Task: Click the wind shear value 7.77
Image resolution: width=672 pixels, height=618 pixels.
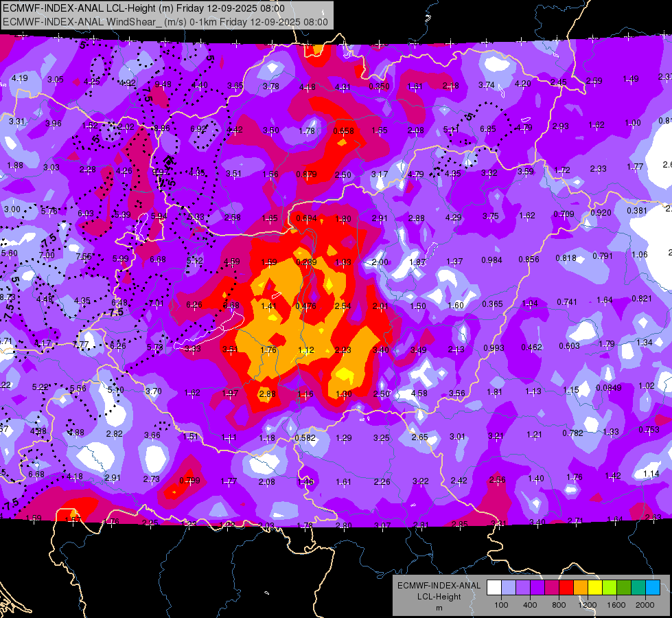Action: coord(80,345)
